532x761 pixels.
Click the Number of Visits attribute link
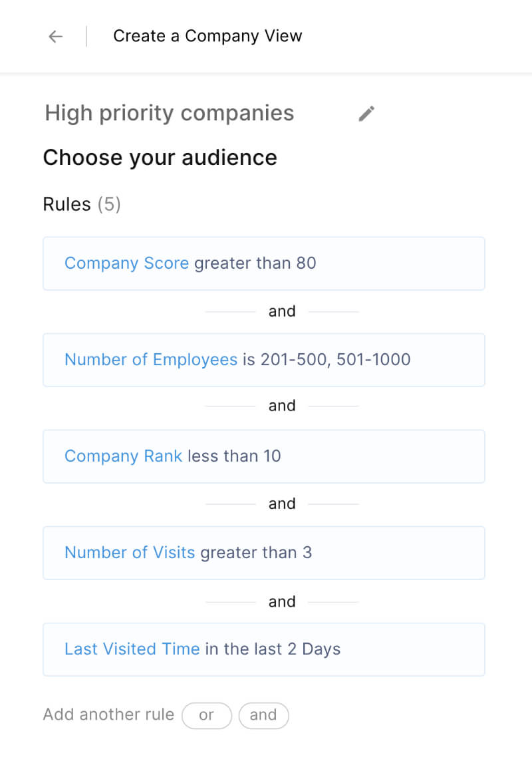click(x=130, y=552)
